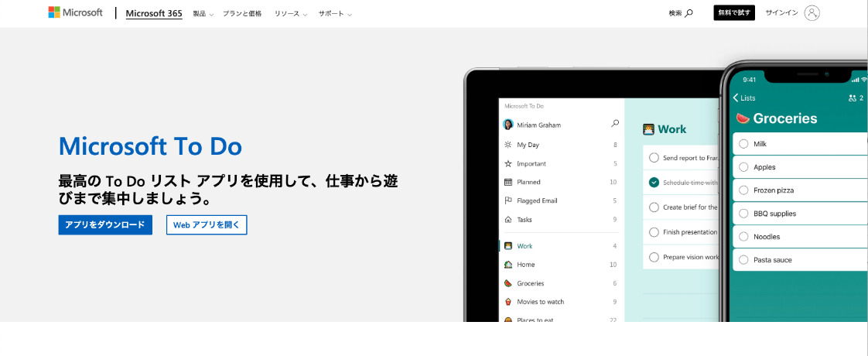
Task: Open the プランと価格 menu item
Action: [242, 14]
